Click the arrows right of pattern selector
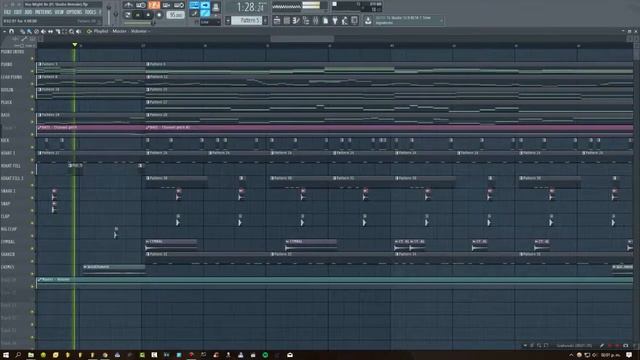 point(265,20)
